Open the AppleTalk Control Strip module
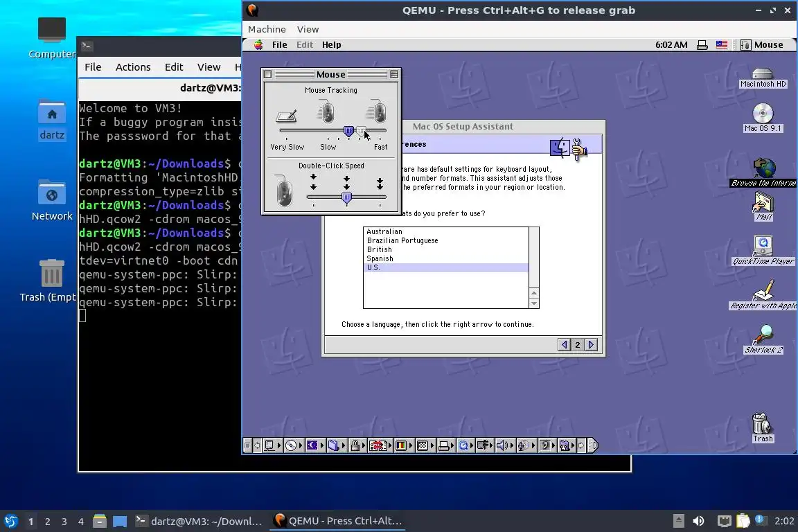The image size is (798, 532). point(272,446)
